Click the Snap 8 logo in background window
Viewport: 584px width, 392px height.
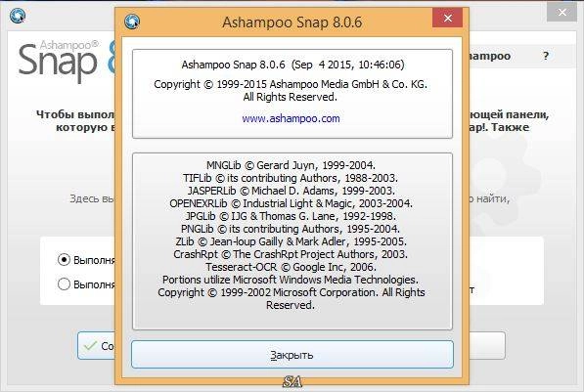tap(67, 62)
